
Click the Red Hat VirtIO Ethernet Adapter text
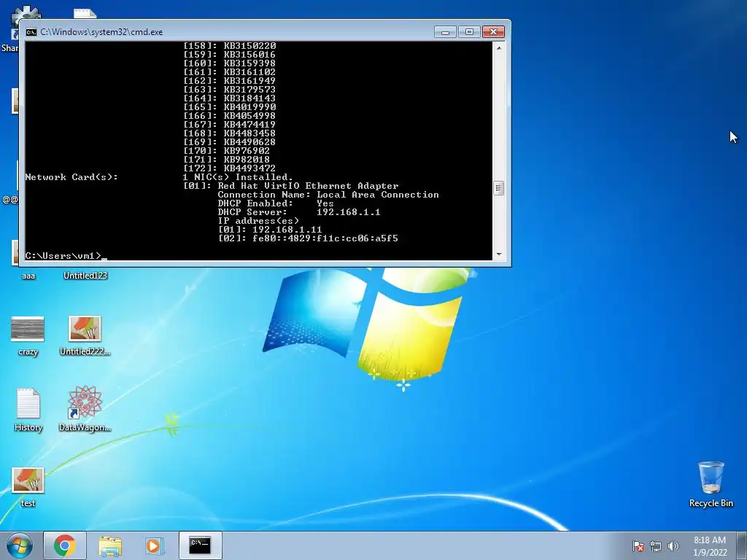(308, 186)
